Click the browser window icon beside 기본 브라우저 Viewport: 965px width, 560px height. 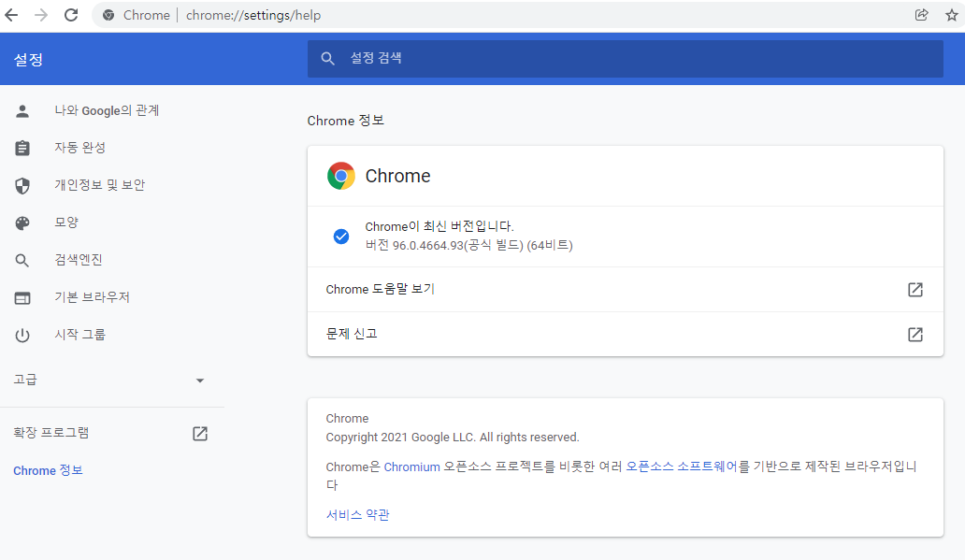[x=22, y=298]
